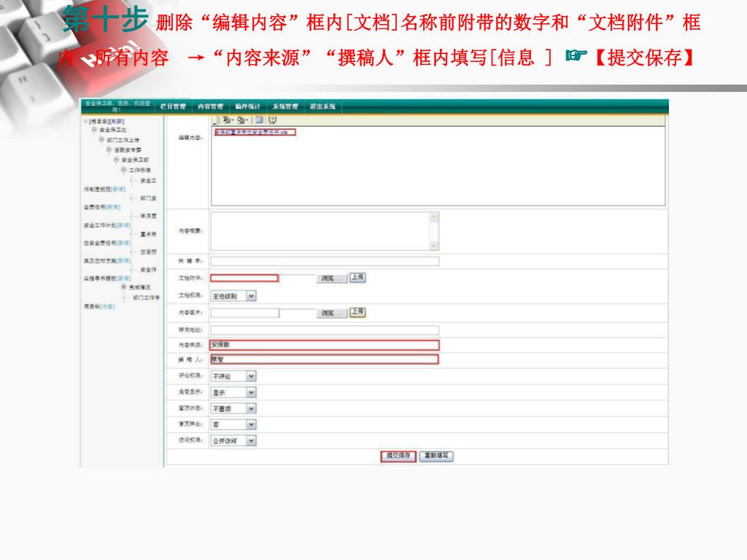Click the document link in editor content
Image resolution: width=747 pixels, height=560 pixels.
click(x=251, y=133)
